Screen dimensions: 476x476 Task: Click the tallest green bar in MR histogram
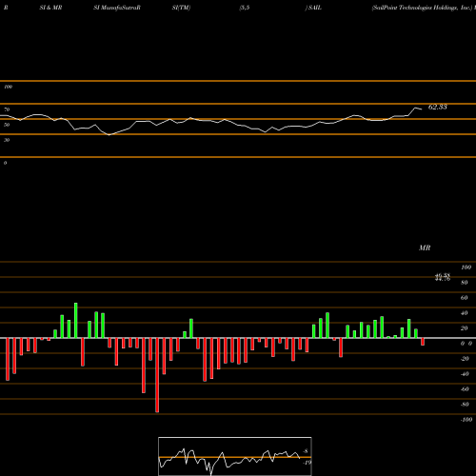(x=75, y=321)
